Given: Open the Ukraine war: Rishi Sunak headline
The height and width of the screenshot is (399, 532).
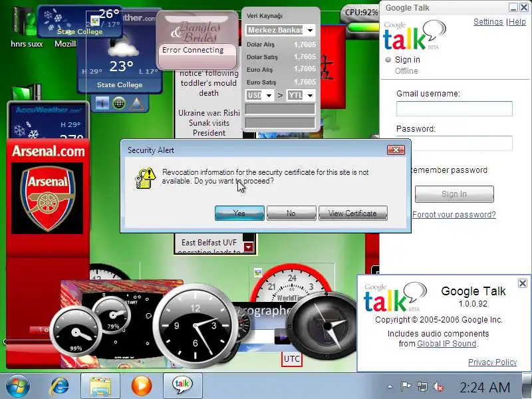Looking at the screenshot, I should pyautogui.click(x=209, y=123).
